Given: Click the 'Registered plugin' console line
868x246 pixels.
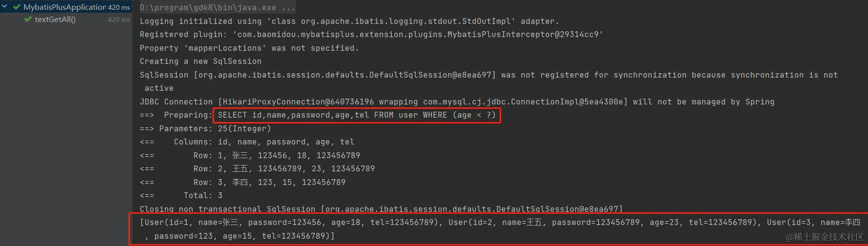Looking at the screenshot, I should [x=371, y=35].
